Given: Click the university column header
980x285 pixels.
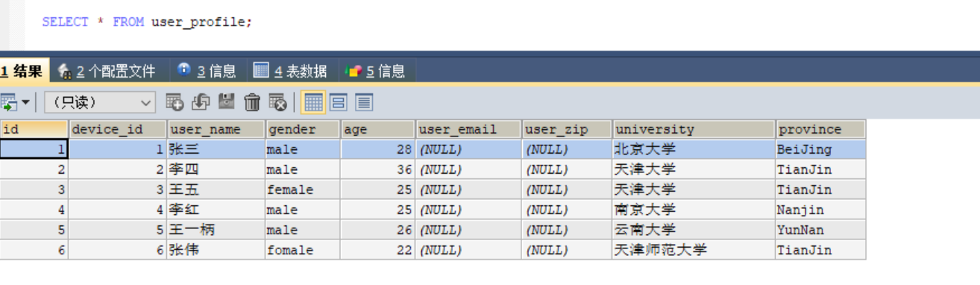Looking at the screenshot, I should [x=694, y=129].
